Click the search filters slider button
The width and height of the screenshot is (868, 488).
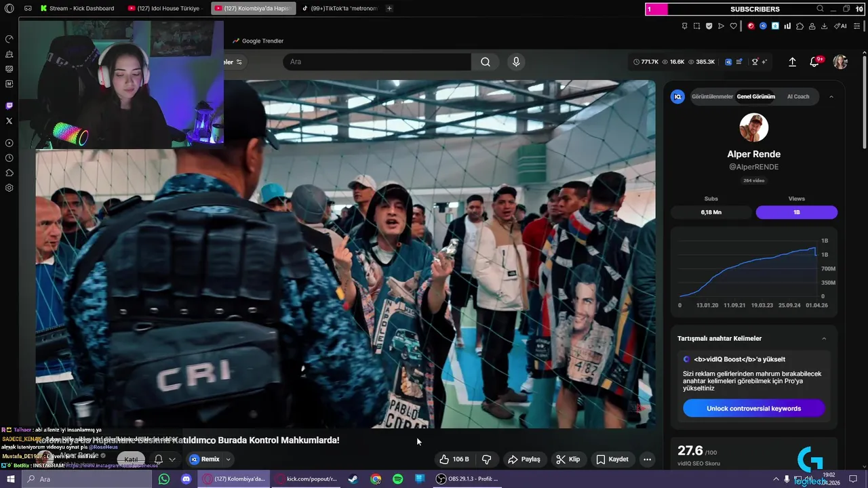[x=239, y=62]
